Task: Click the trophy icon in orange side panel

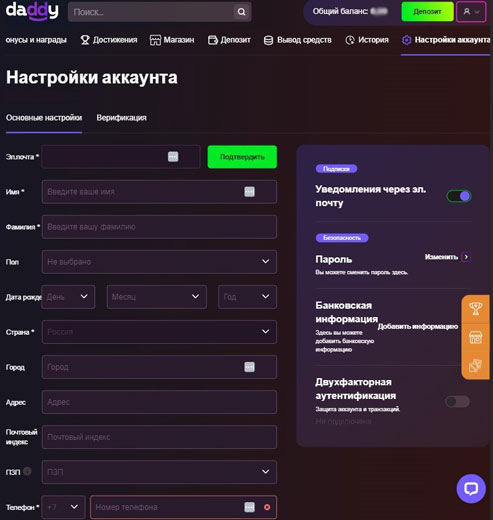Action: 475,309
